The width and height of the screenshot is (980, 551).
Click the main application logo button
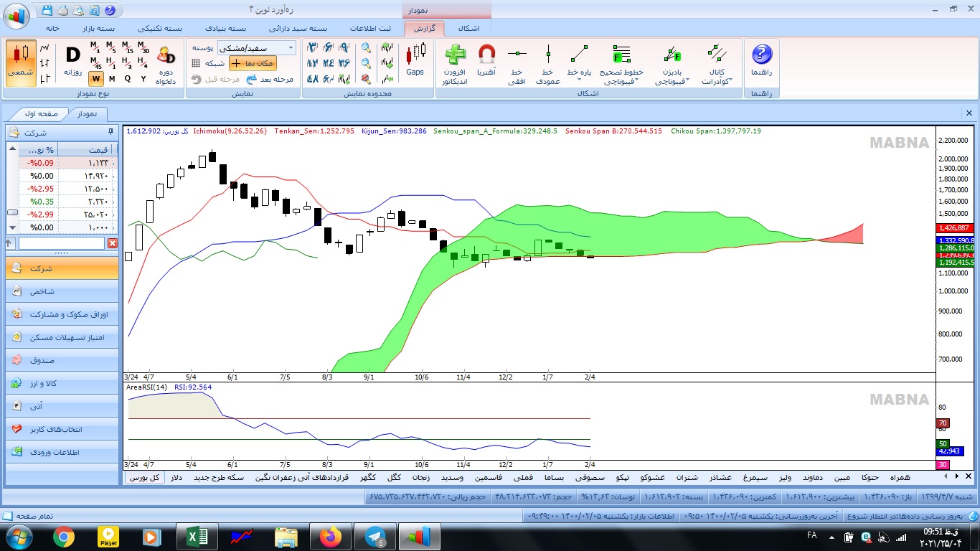pos(15,14)
